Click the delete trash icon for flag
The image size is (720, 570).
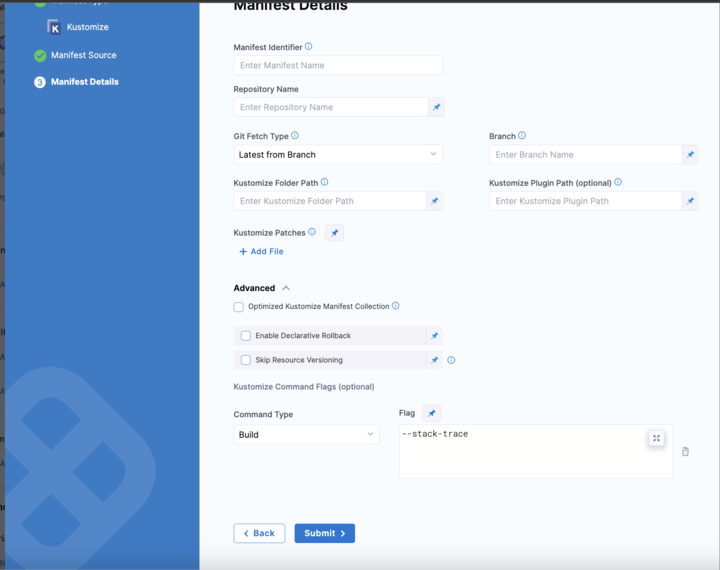click(x=685, y=452)
